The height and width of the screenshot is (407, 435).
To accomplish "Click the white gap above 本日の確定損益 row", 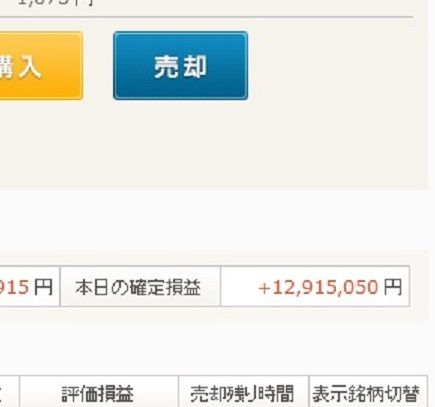I will [213, 220].
